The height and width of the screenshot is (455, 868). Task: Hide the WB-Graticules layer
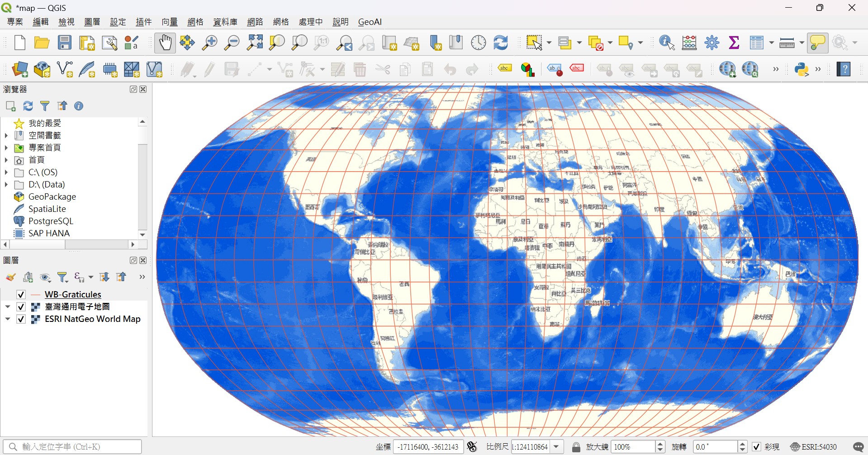pos(21,295)
